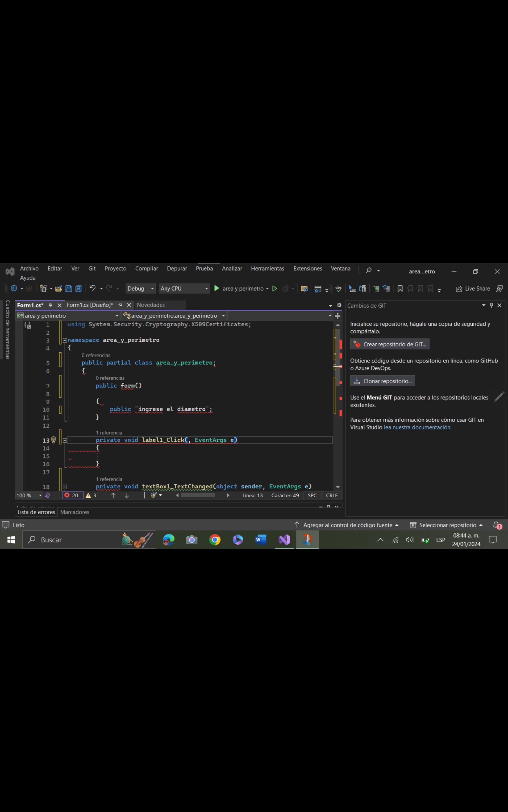Collapse the namespace area_y_perimetro block
This screenshot has width=508, height=812.
point(65,340)
